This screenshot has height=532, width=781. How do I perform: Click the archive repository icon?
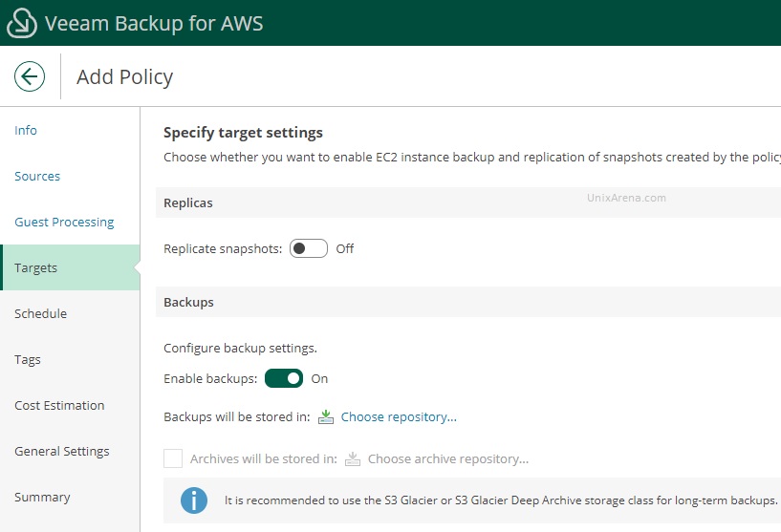point(353,458)
